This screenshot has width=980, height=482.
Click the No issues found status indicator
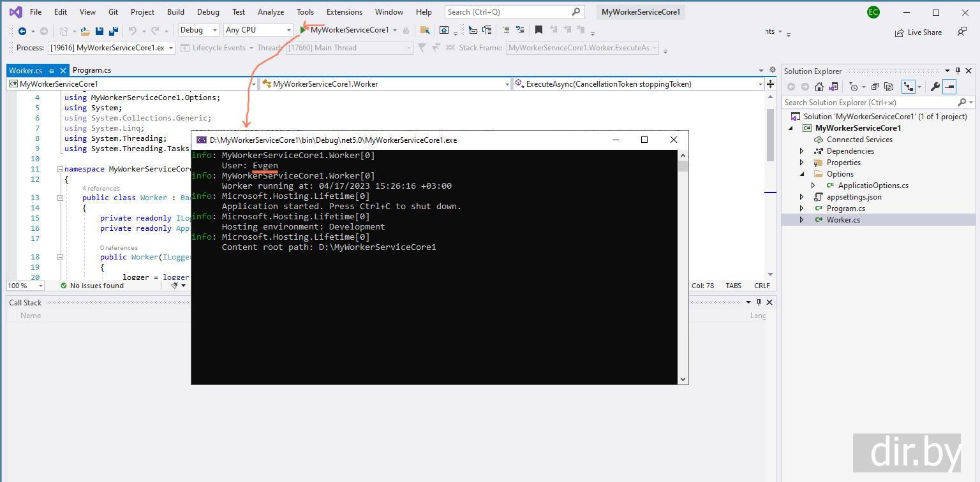point(91,286)
